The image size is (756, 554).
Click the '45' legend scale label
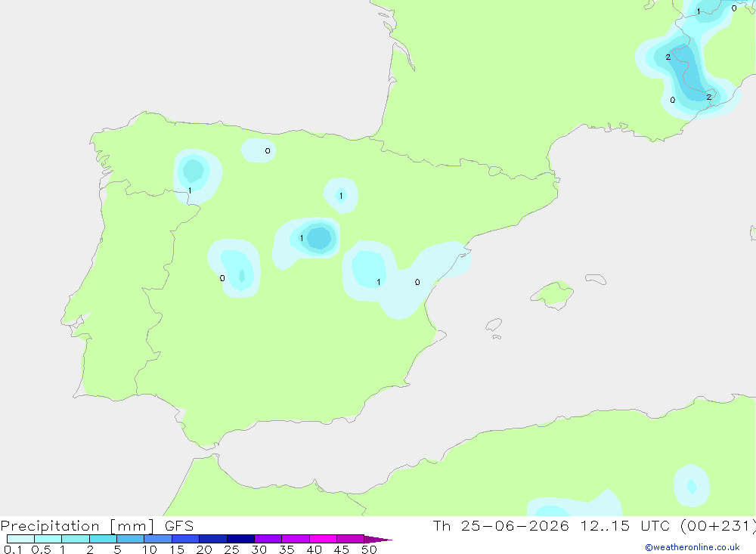342,549
